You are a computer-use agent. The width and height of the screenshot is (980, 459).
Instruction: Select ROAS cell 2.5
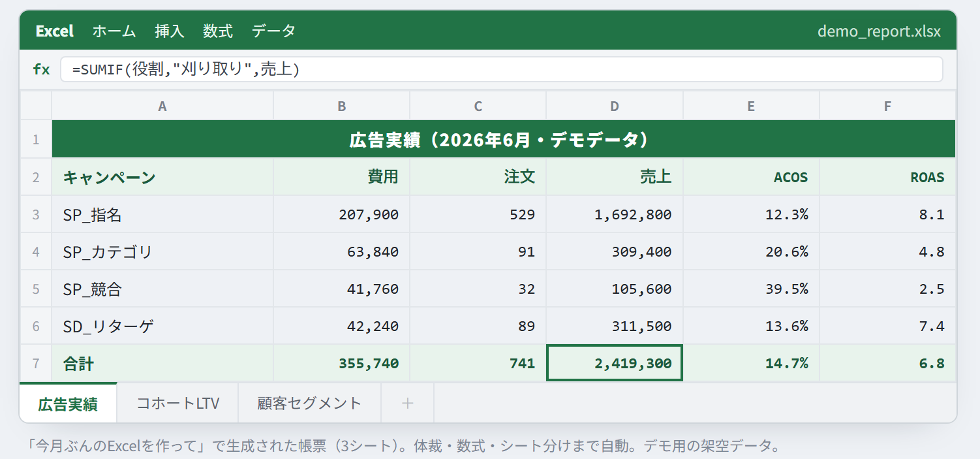coord(887,289)
